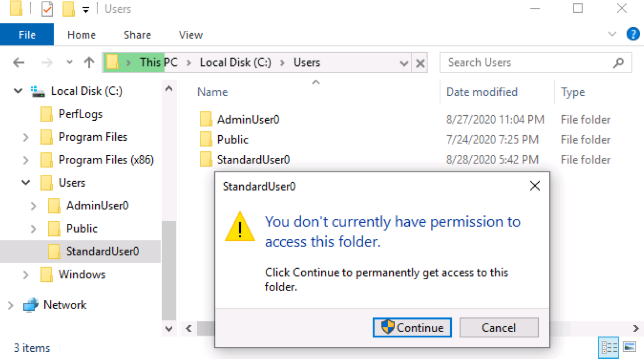This screenshot has height=359, width=644.
Task: Go back using the Back arrow
Action: (18, 63)
